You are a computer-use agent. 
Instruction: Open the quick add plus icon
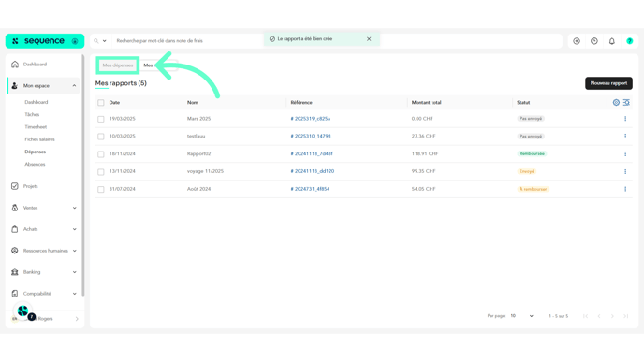click(x=577, y=41)
